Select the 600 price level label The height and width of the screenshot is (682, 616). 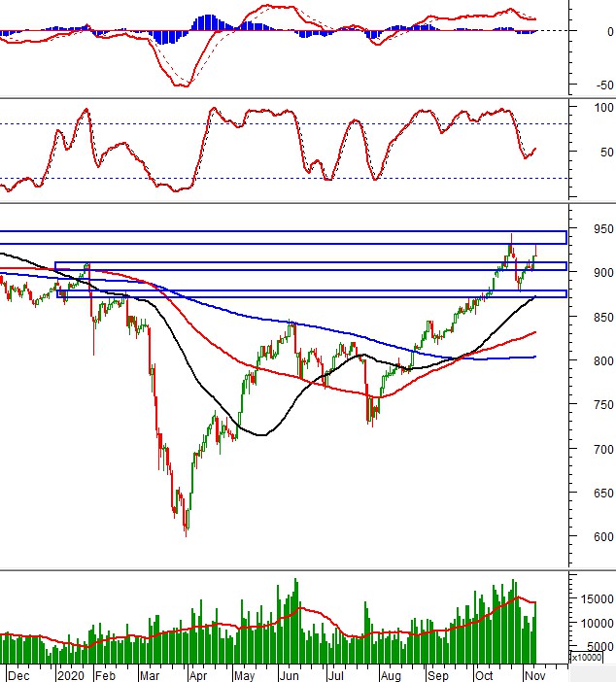590,537
